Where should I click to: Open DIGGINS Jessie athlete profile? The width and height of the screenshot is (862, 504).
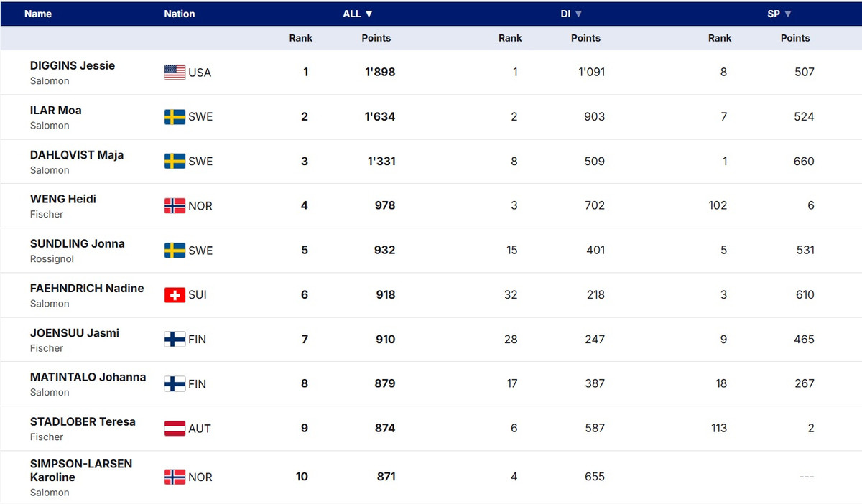[73, 65]
